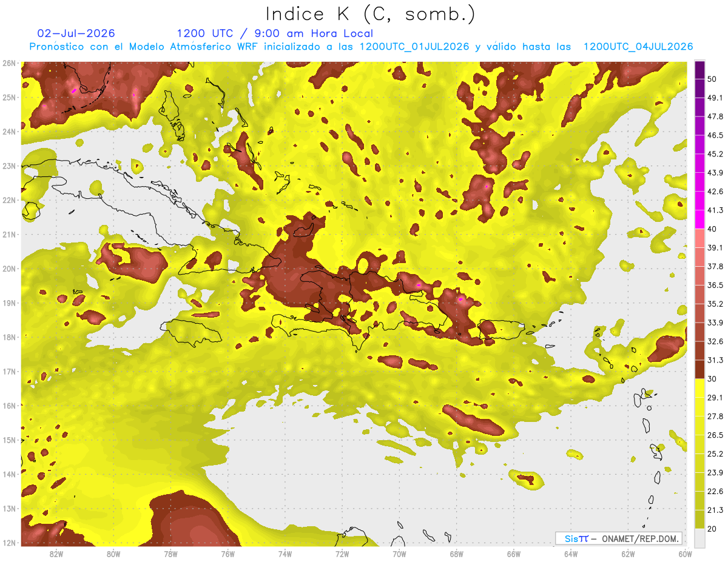Click color bar value label "23.9"
The image size is (728, 562).
coord(715,472)
